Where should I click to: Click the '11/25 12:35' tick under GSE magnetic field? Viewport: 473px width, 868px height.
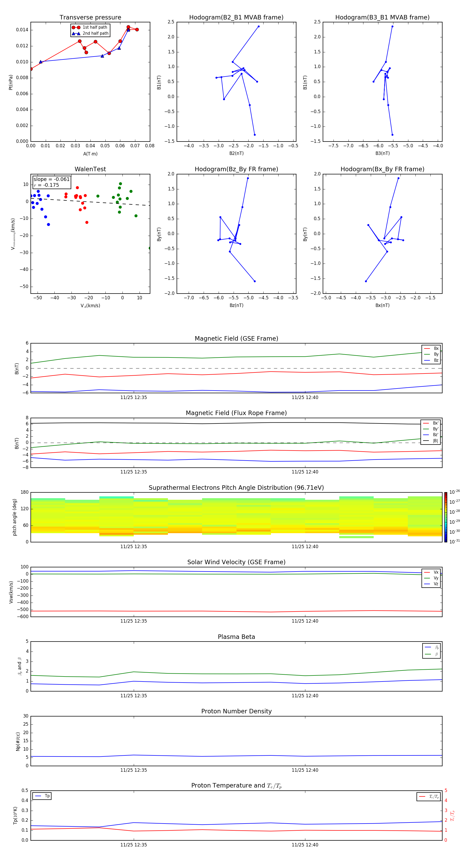[134, 397]
